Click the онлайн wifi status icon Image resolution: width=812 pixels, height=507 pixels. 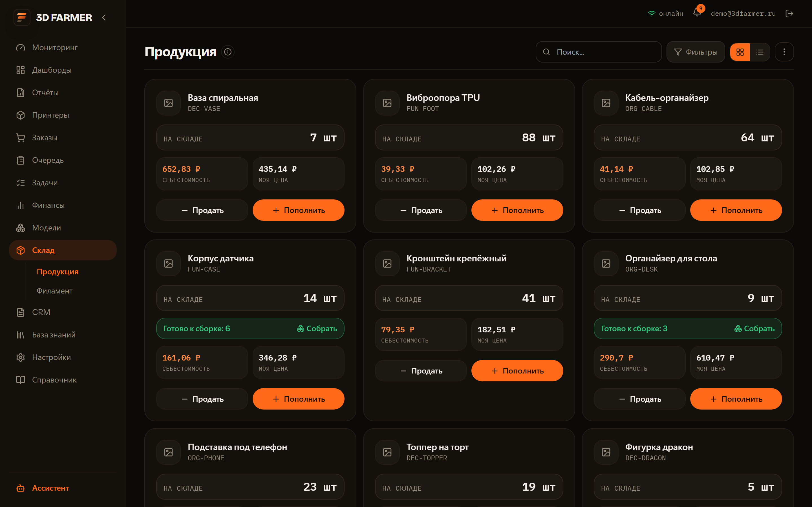(652, 14)
